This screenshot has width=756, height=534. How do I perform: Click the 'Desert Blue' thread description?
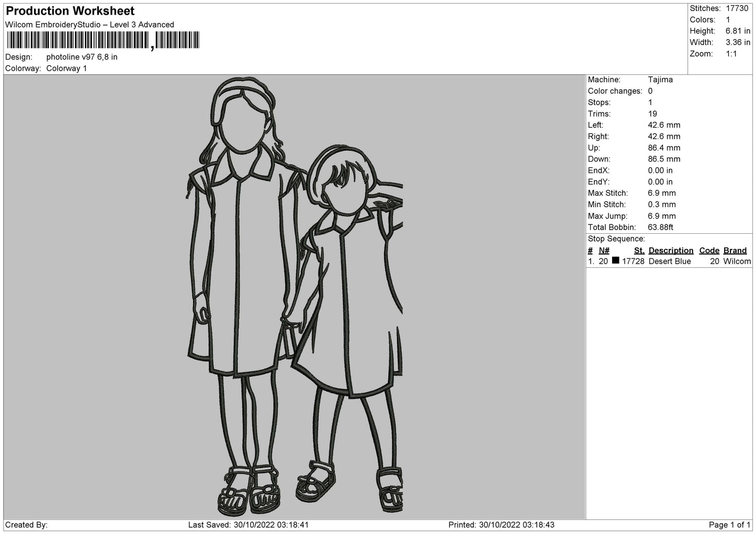(x=670, y=262)
